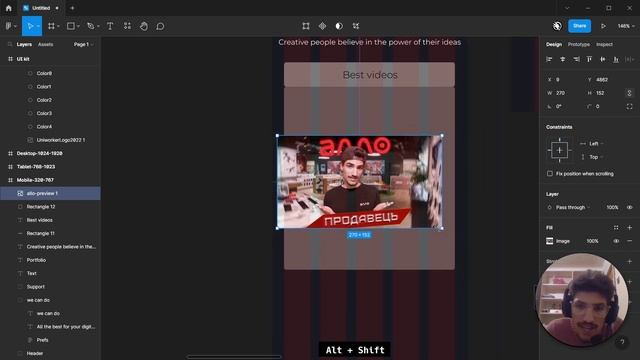Screen dimensions: 640x360
Task: Click the Create component icon
Action: point(322,26)
